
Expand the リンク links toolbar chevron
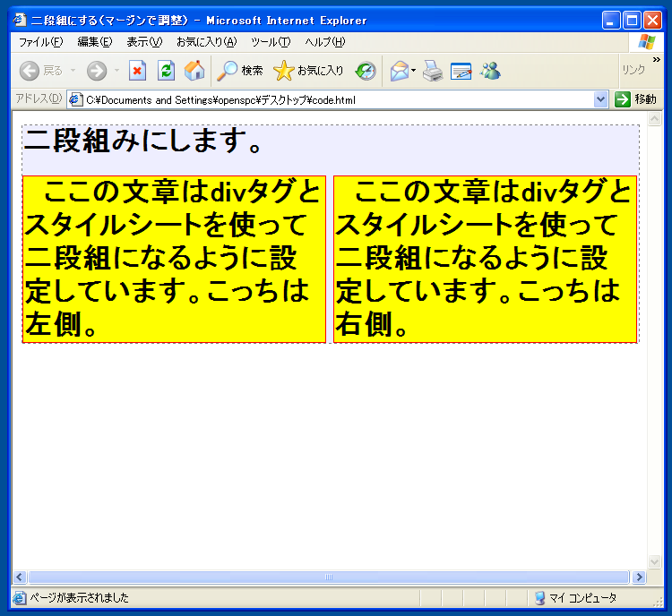tap(656, 60)
